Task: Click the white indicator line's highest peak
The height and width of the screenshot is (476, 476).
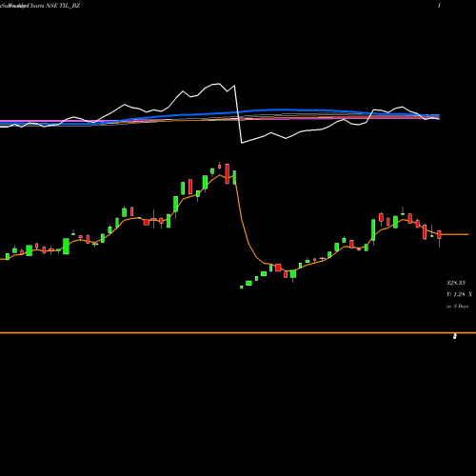Action: pos(218,84)
